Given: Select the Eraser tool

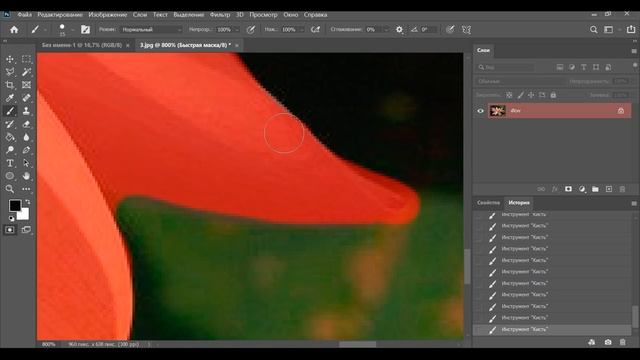Looking at the screenshot, I should click(26, 124).
